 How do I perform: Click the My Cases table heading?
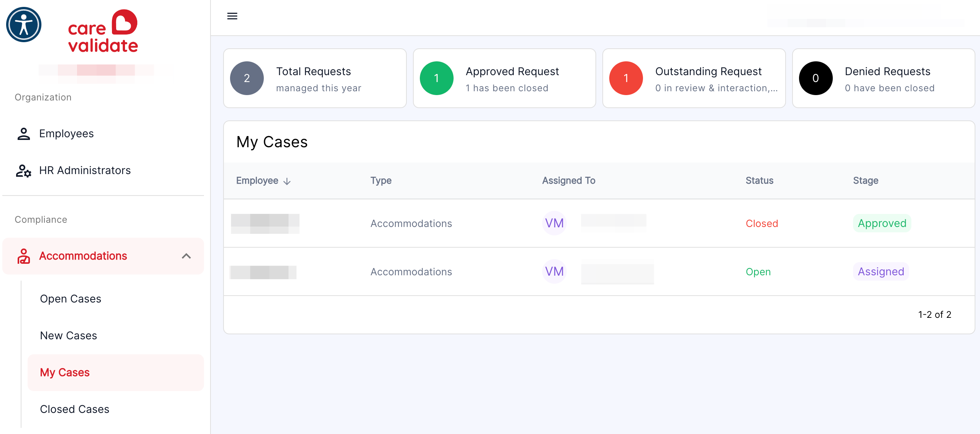(272, 142)
